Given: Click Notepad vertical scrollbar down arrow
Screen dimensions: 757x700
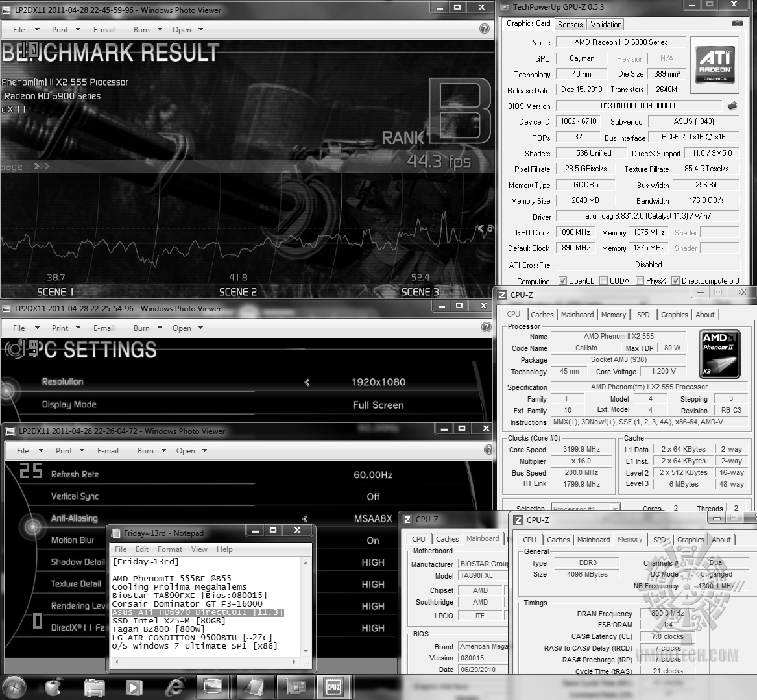Looking at the screenshot, I should [x=306, y=652].
